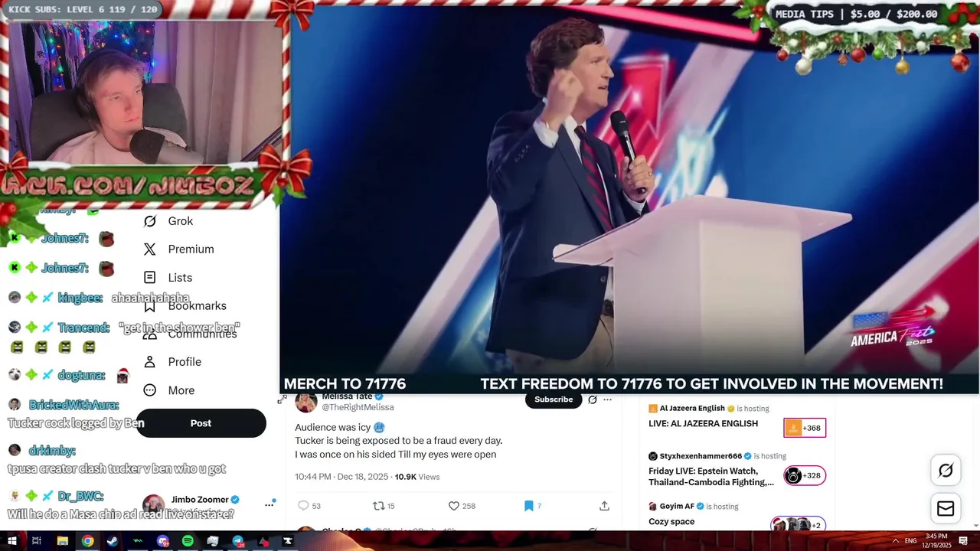Subscribe to Melissa Tate
This screenshot has width=980, height=551.
[x=554, y=399]
